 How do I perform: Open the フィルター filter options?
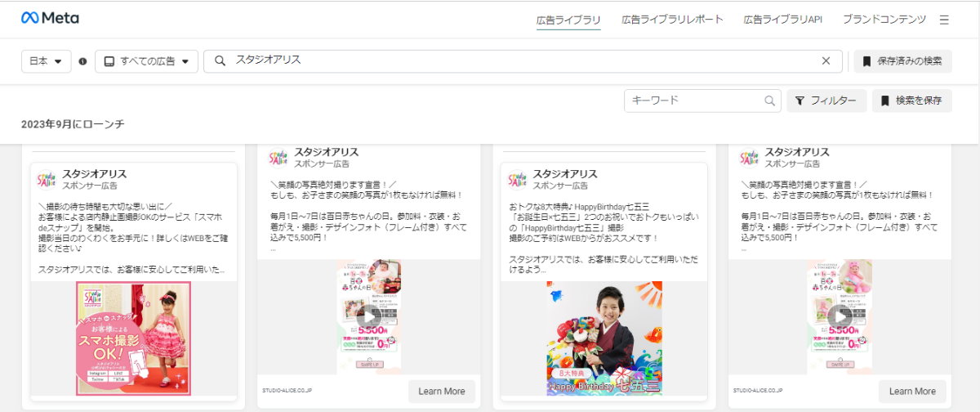point(826,101)
